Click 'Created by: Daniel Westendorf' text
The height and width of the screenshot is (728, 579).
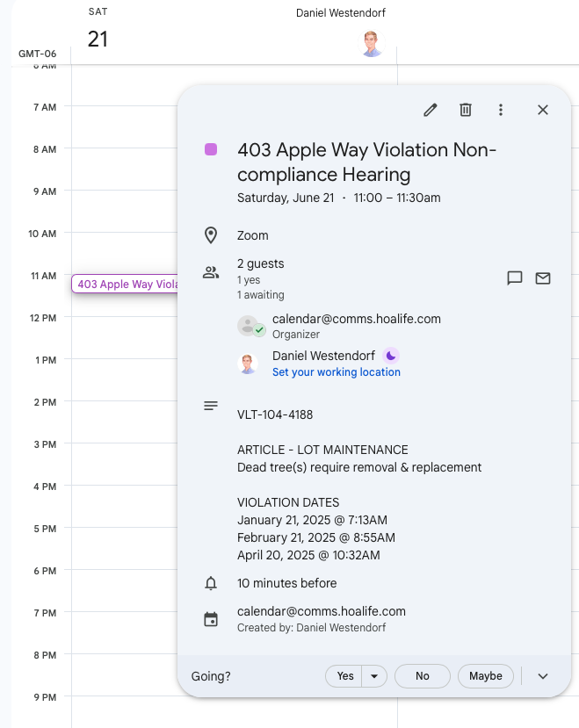(x=311, y=628)
